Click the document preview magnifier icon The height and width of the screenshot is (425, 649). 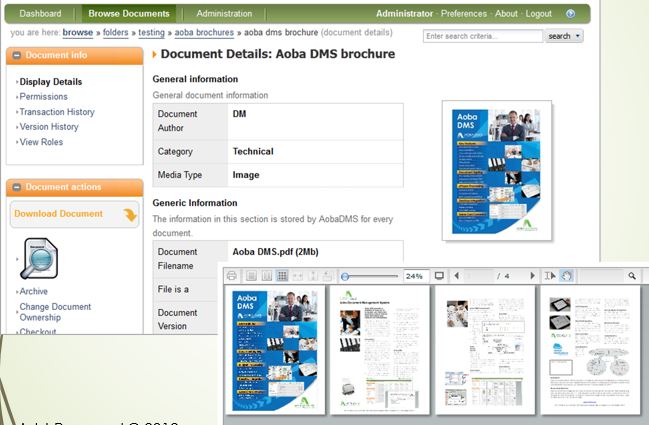tap(39, 259)
